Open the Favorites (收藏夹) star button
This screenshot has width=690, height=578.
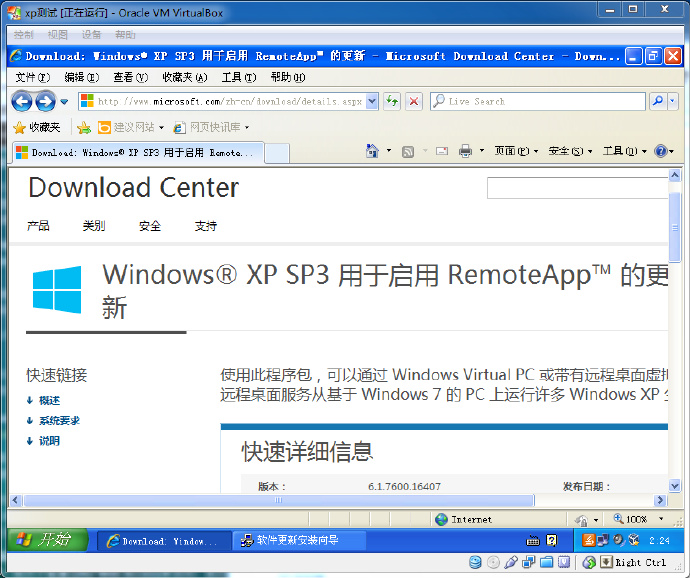(37, 128)
